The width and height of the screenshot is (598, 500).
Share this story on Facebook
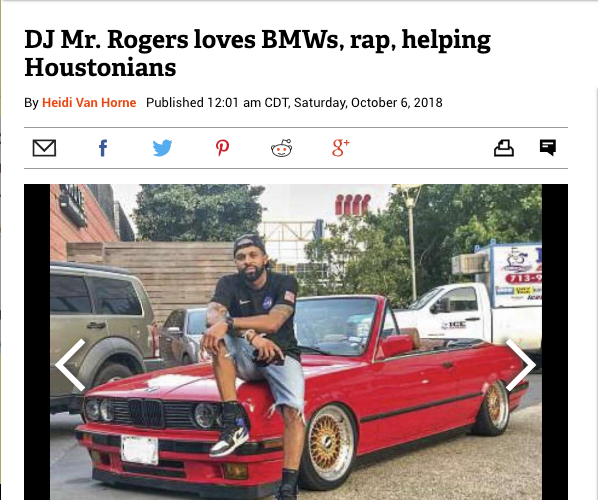pyautogui.click(x=103, y=148)
